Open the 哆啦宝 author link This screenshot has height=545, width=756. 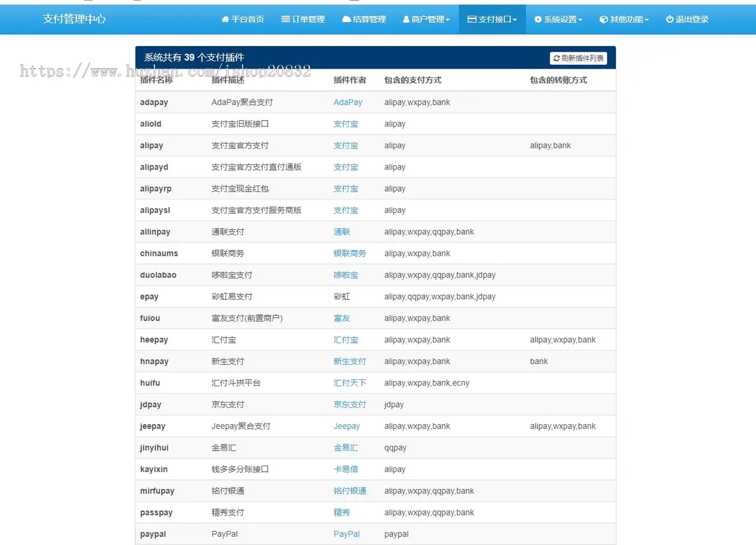[x=346, y=275]
